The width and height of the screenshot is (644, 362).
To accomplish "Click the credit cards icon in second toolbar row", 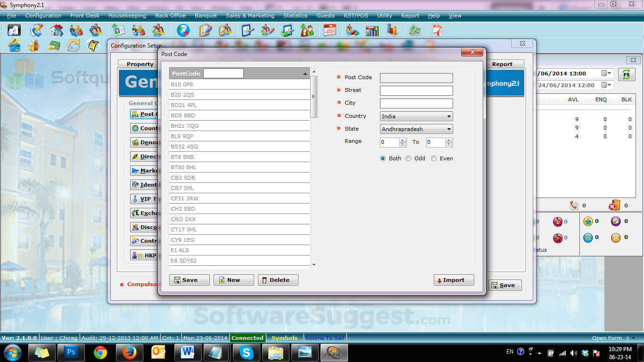I will 14,46.
